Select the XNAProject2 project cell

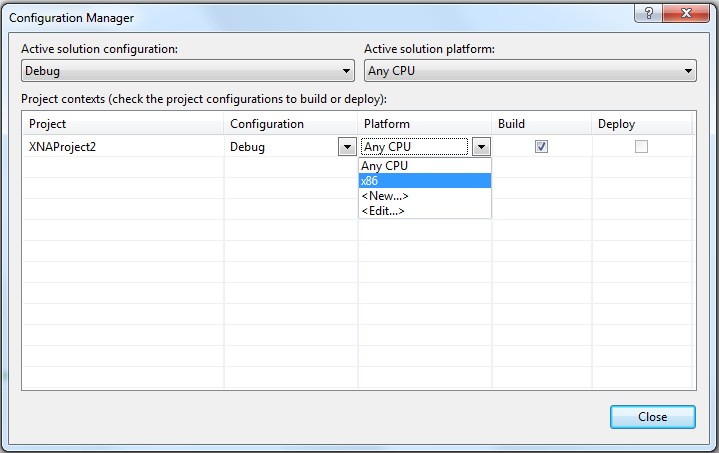click(123, 146)
